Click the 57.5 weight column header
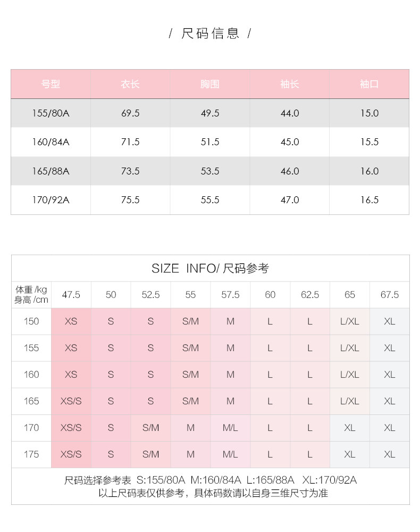 click(x=230, y=295)
